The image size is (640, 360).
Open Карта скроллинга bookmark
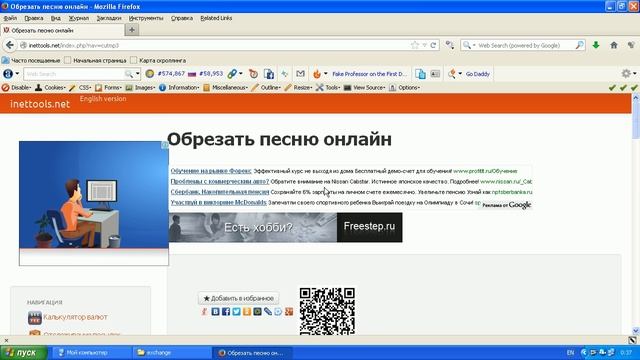click(x=158, y=60)
